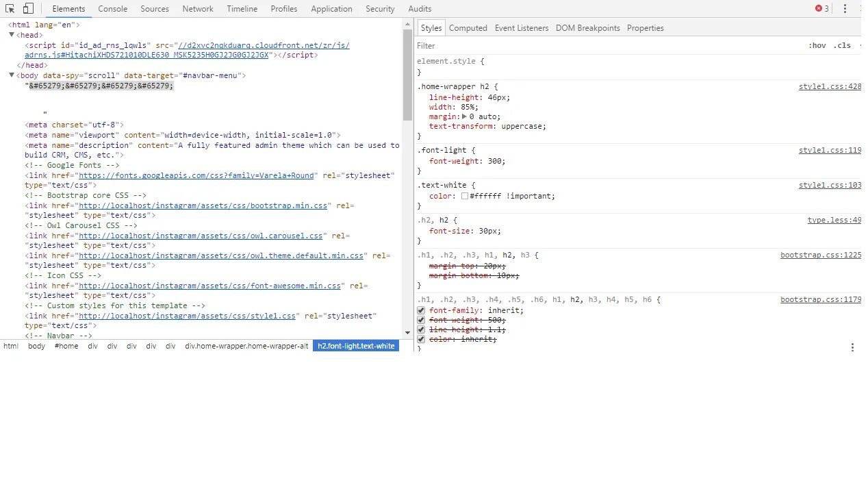Image resolution: width=868 pixels, height=489 pixels.
Task: Open the Network tab
Action: tap(198, 9)
